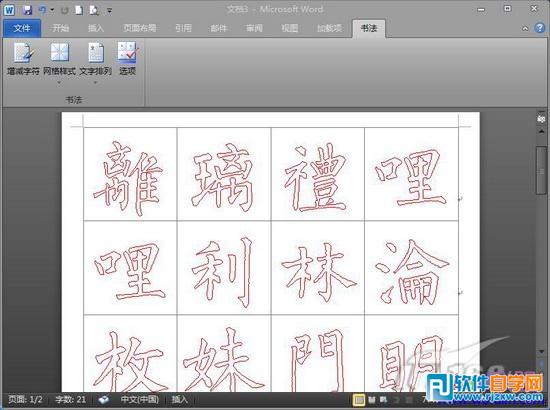Click the vertical scrollbar thumb

(x=541, y=170)
